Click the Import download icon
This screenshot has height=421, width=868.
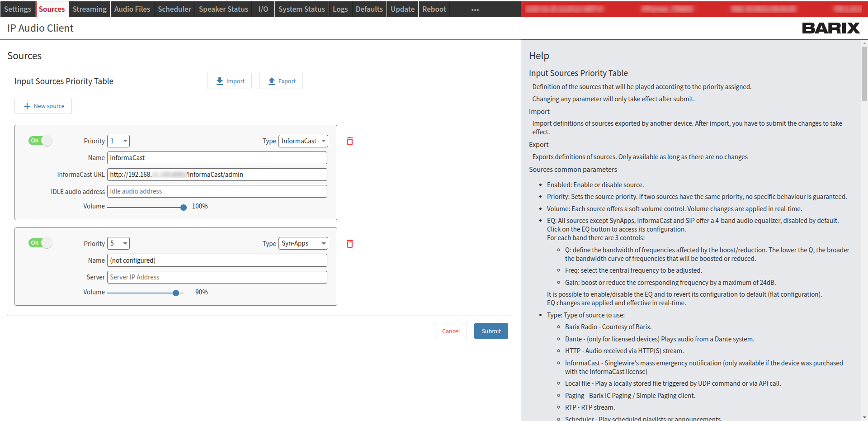pos(220,81)
